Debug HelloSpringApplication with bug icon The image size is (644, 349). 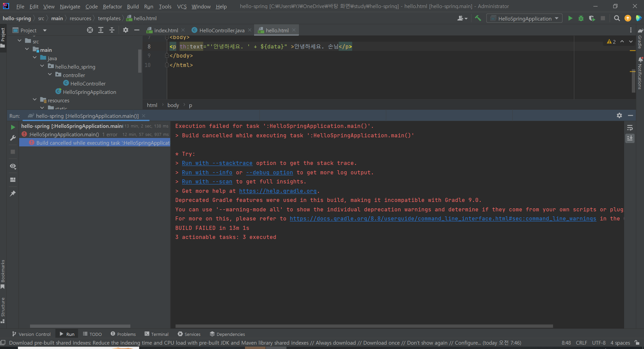tap(581, 18)
